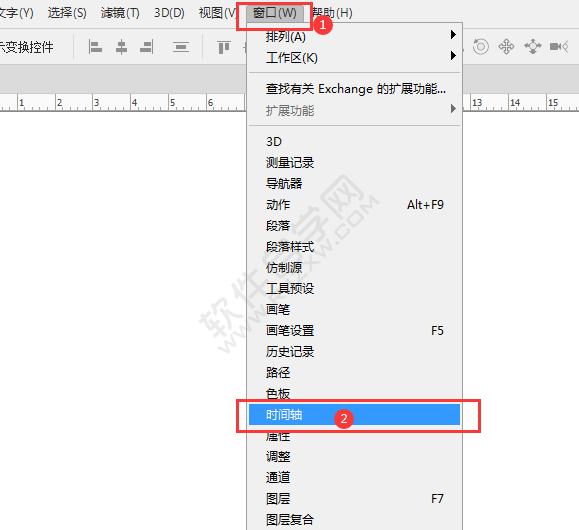
Task: Expand the 排列(A) submenu
Action: point(354,37)
